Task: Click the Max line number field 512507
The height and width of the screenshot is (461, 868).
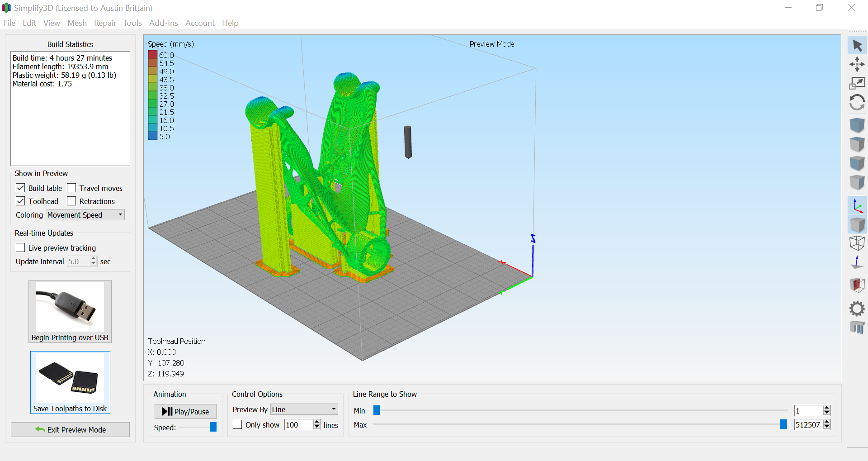Action: coord(809,424)
